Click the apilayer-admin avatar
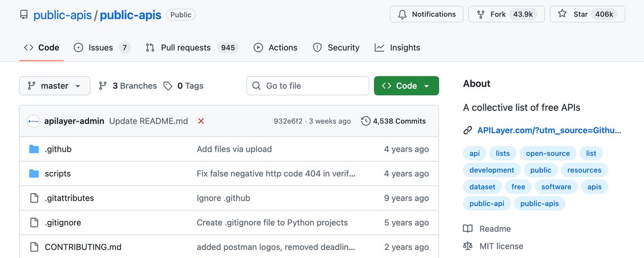Image resolution: width=644 pixels, height=258 pixels. point(33,121)
